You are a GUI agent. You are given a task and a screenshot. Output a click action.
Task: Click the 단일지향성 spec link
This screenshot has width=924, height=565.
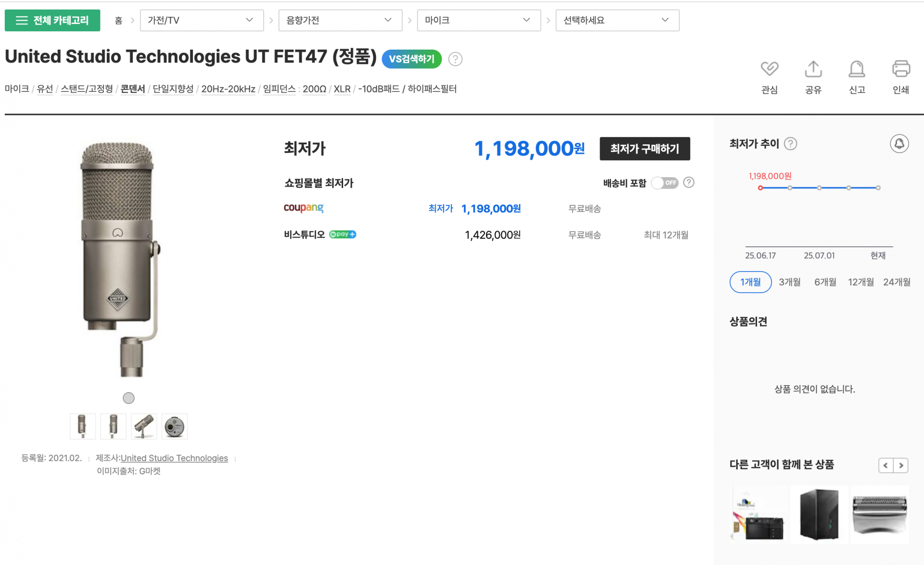pyautogui.click(x=173, y=89)
